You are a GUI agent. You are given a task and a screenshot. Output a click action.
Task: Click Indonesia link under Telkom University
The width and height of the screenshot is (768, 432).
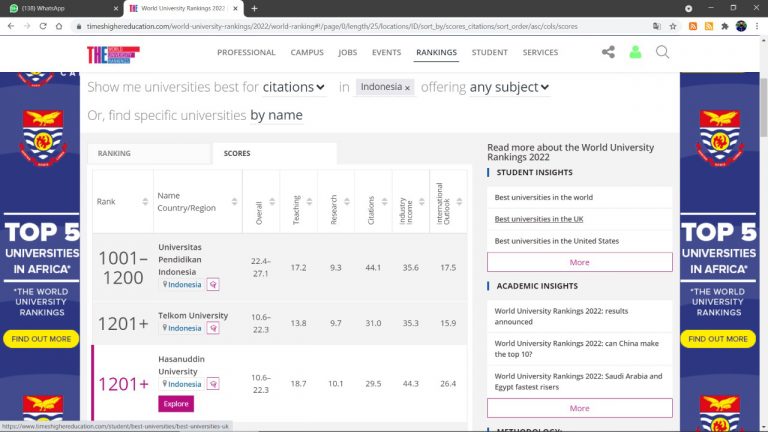tap(185, 328)
